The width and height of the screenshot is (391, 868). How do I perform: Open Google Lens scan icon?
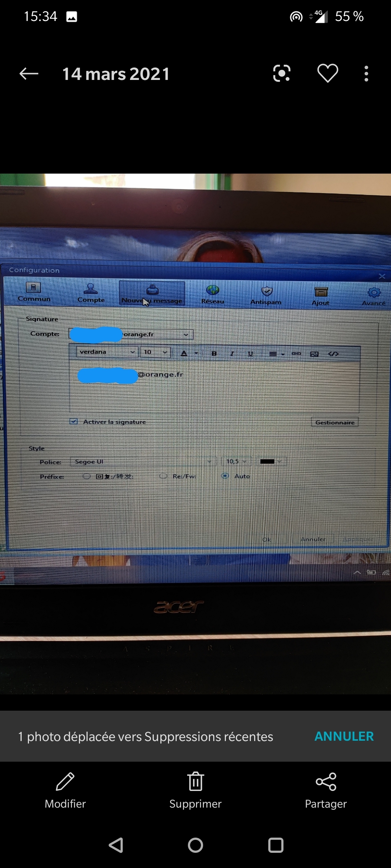click(x=282, y=73)
